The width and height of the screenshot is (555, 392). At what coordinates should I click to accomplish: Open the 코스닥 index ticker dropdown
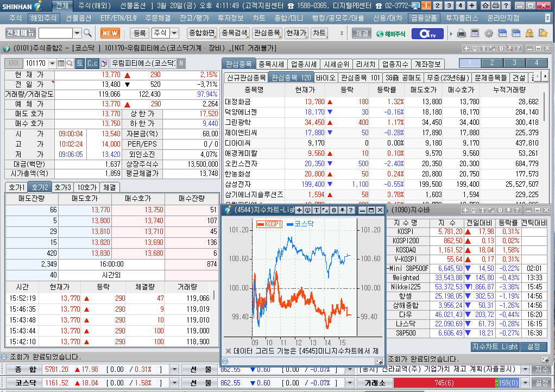point(174,383)
